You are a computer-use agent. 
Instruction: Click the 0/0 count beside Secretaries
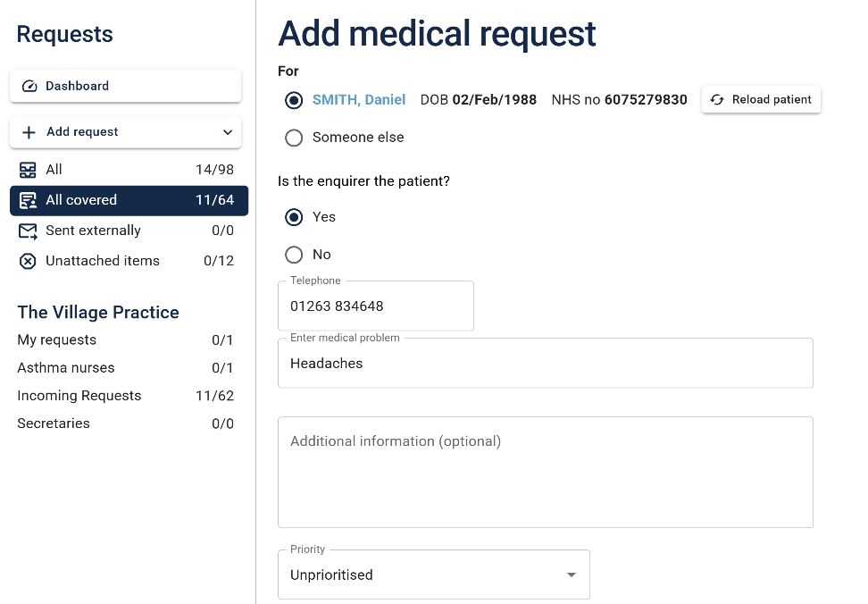coord(222,424)
